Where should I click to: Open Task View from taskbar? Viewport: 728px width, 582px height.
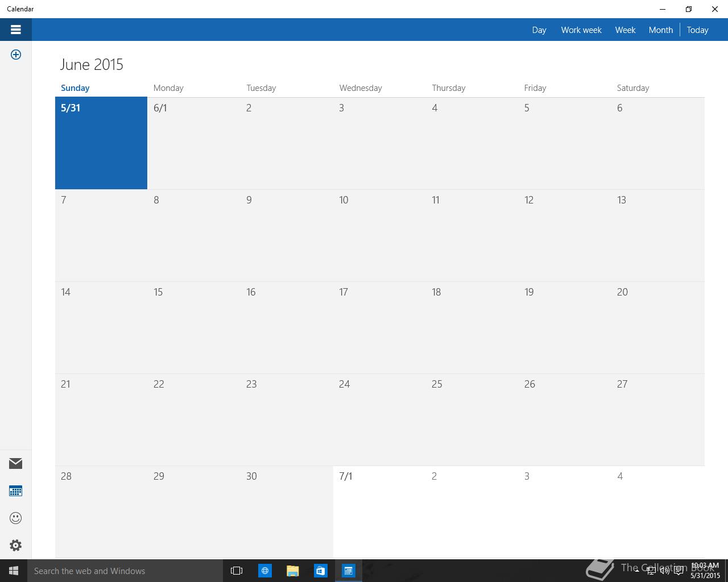pos(237,571)
